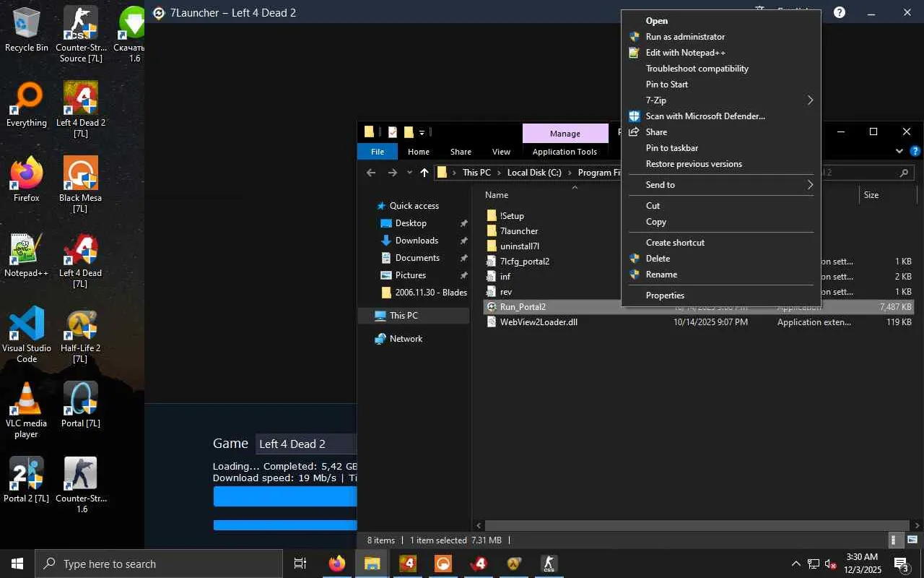Launch Portal [7L] desktop shortcut
This screenshot has width=924, height=578.
click(x=81, y=405)
